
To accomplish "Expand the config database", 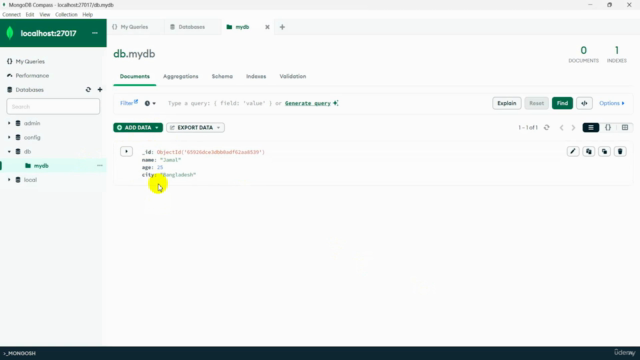I will 9,138.
